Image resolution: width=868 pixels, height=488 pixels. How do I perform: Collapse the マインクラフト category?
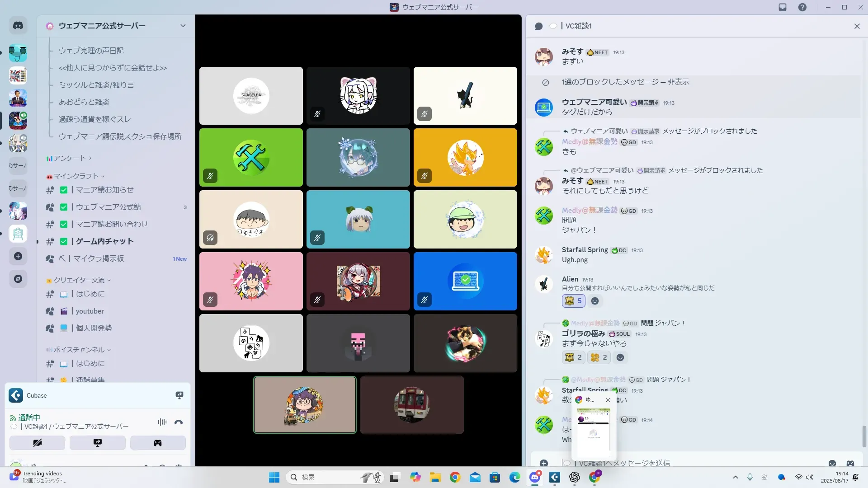(76, 176)
